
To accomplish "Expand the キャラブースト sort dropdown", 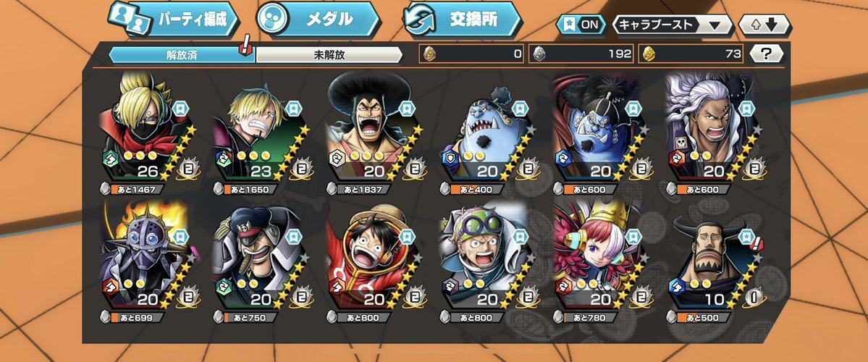I will [673, 25].
